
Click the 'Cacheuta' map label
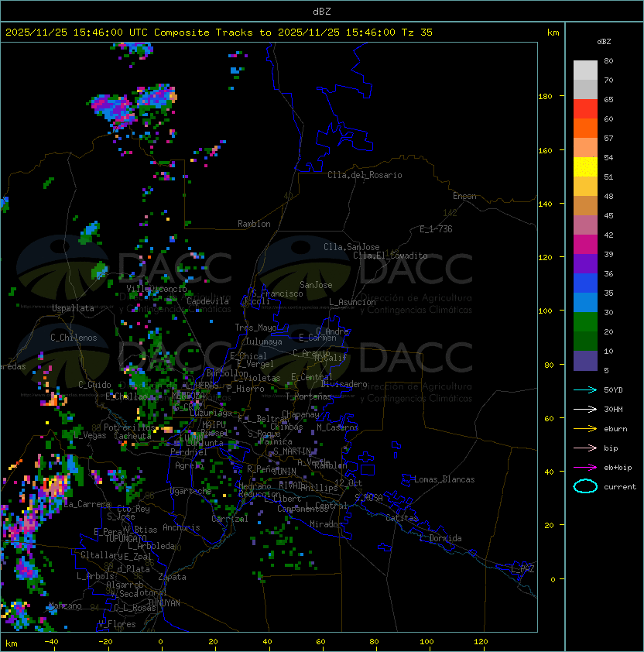[x=132, y=436]
